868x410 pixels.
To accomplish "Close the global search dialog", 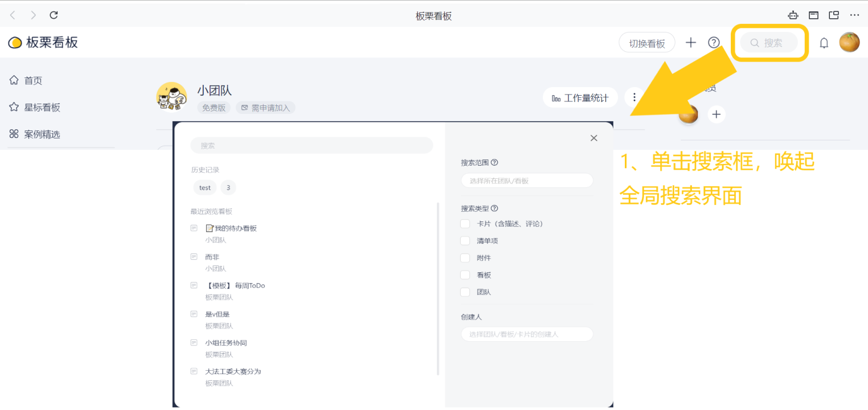I will [593, 138].
